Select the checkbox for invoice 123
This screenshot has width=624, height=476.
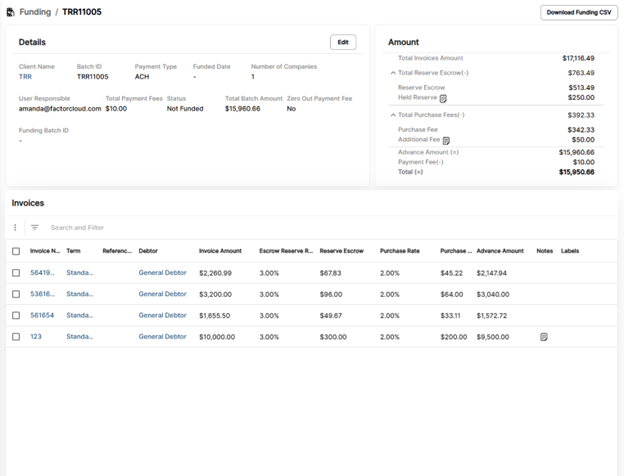16,337
